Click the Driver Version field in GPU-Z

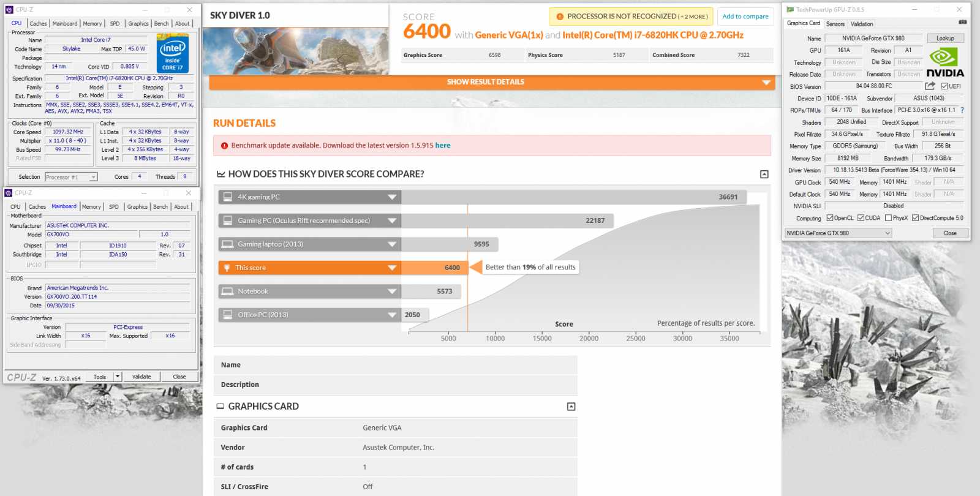(894, 170)
